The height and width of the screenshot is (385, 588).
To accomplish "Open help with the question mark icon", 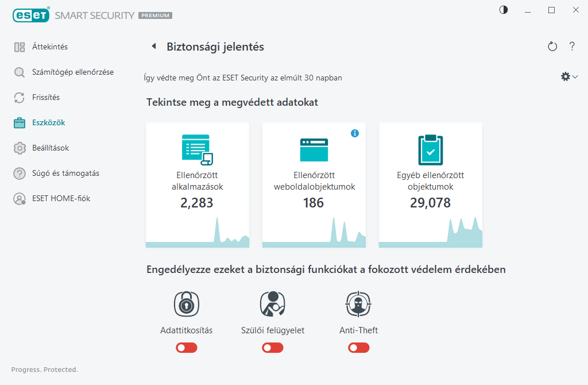I will pyautogui.click(x=572, y=47).
